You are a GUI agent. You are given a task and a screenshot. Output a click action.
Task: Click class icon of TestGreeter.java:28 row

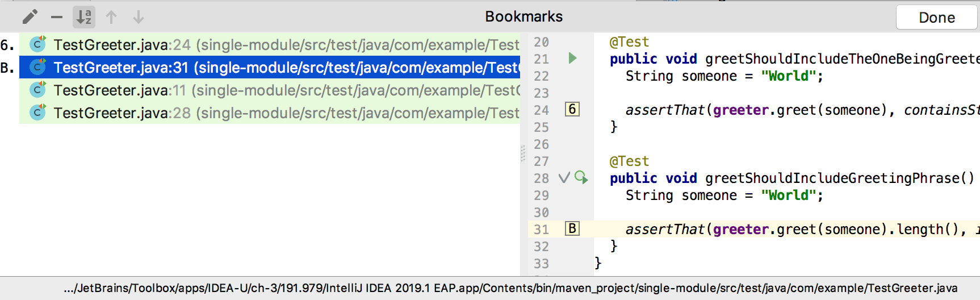(37, 112)
